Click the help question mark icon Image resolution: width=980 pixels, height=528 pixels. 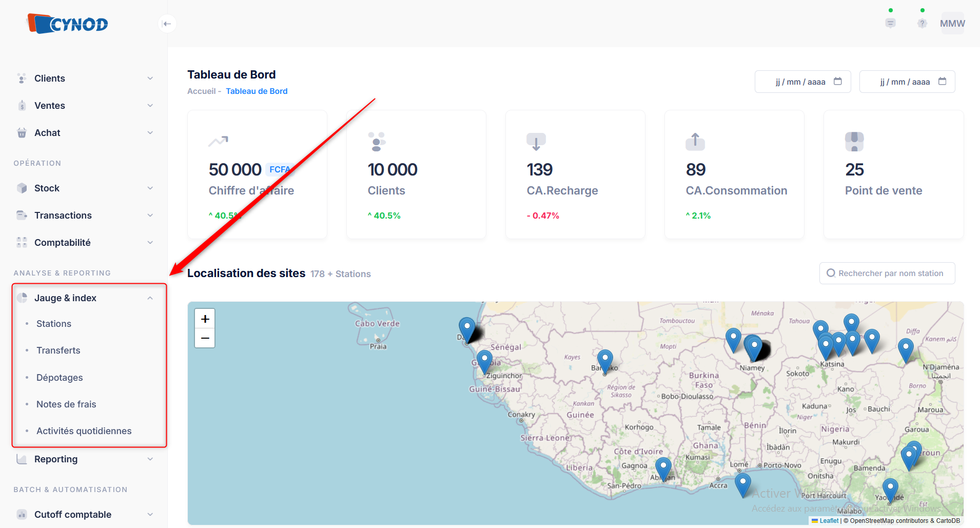point(922,23)
